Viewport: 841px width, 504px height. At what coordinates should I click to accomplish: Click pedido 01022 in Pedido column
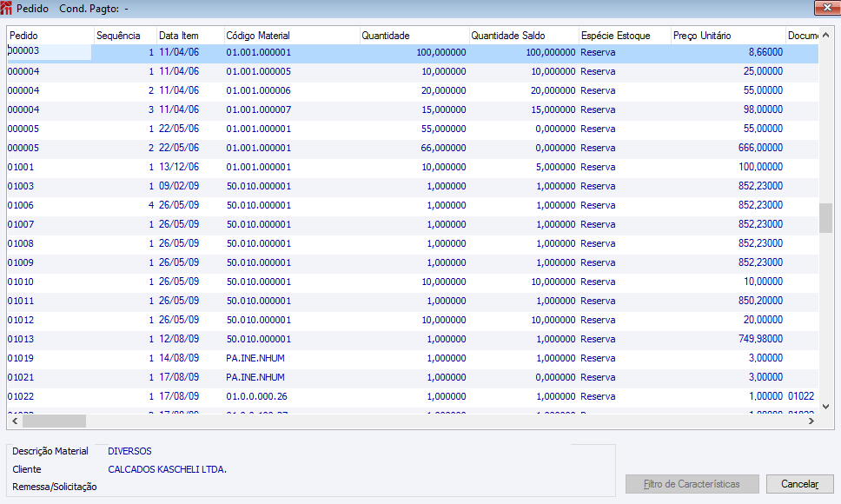(20, 396)
